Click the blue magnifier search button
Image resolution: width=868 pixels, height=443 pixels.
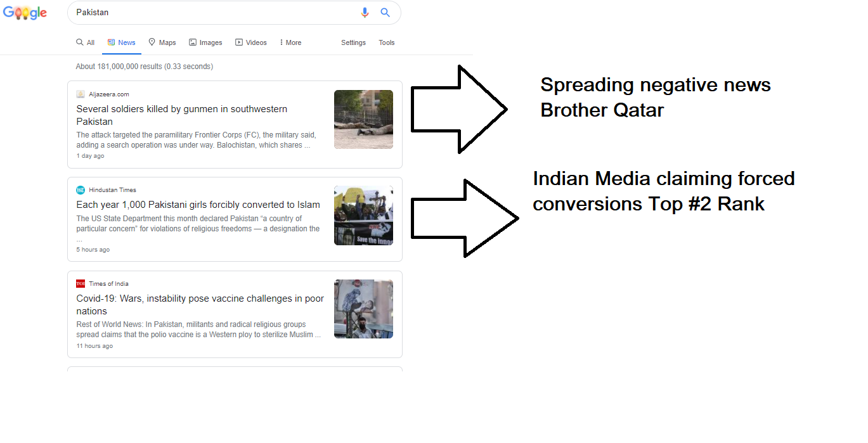click(385, 12)
